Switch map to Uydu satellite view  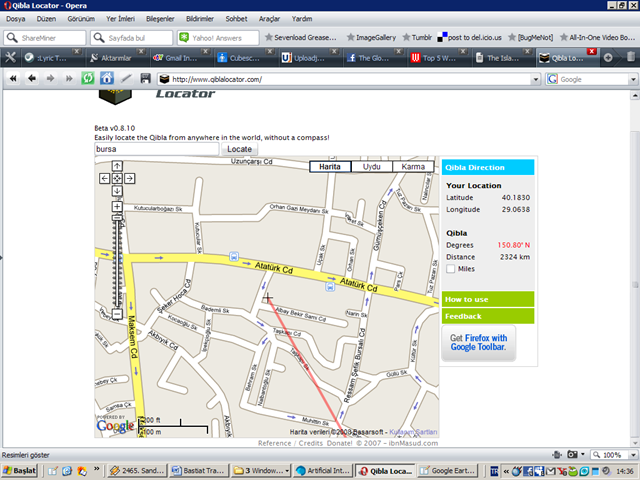pyautogui.click(x=371, y=167)
